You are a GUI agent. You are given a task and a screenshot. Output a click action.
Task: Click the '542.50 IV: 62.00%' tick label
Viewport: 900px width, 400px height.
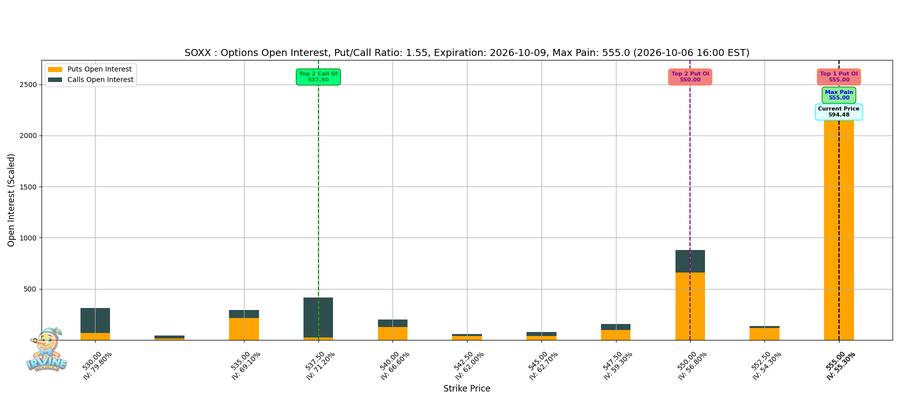tap(469, 364)
